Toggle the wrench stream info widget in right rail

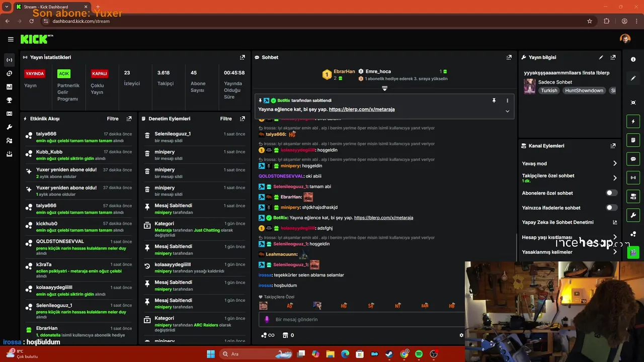click(633, 215)
